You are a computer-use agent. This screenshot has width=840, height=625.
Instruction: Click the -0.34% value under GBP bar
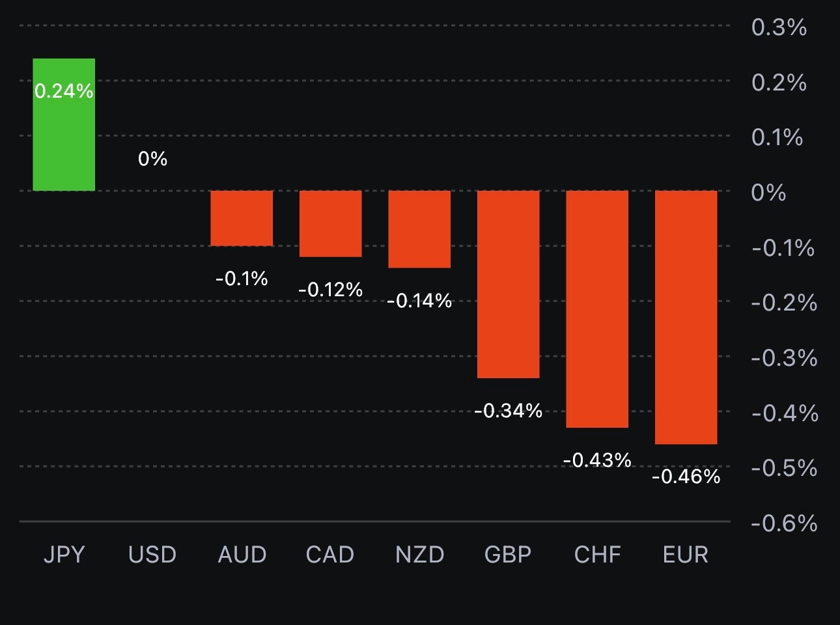point(508,411)
